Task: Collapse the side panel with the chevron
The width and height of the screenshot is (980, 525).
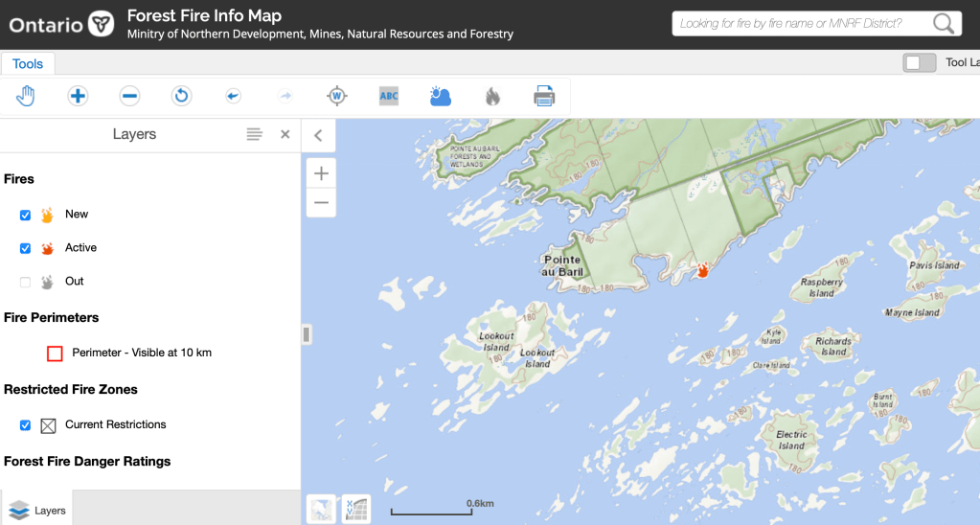Action: tap(318, 135)
